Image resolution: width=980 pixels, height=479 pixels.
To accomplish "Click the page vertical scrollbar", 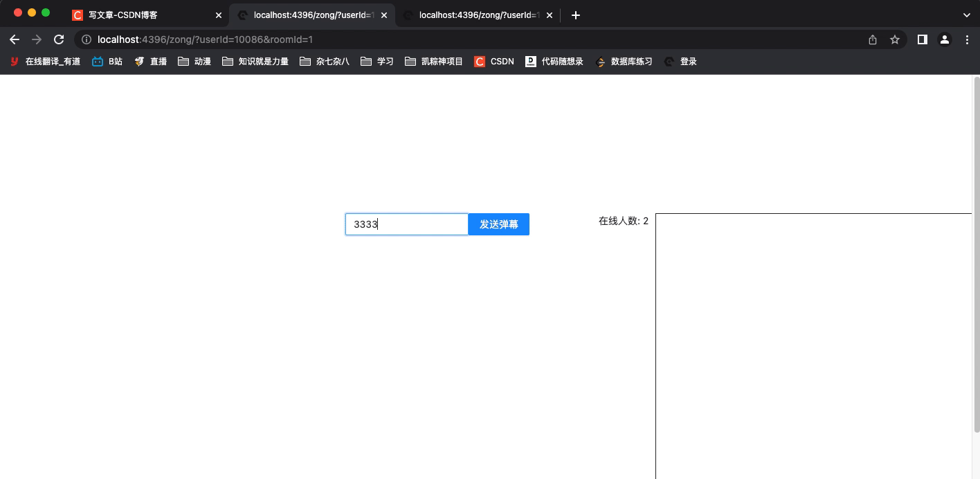I will 977,255.
